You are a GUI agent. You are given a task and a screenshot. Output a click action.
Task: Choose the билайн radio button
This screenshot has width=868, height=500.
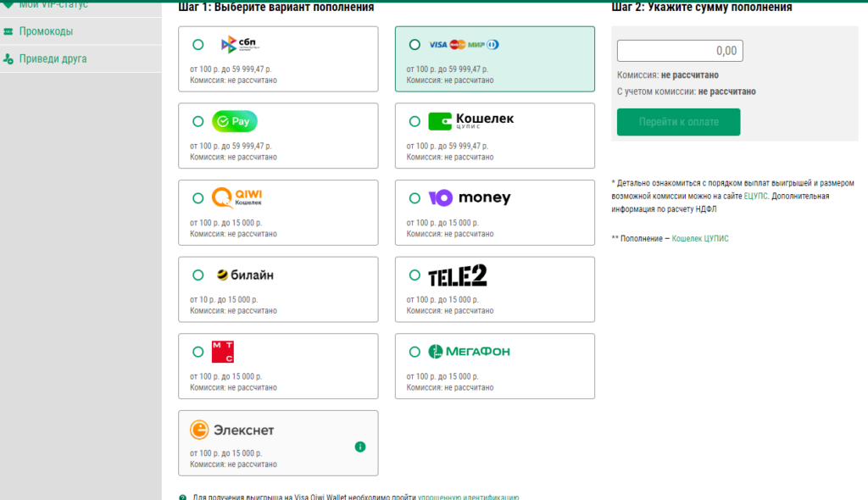click(198, 275)
